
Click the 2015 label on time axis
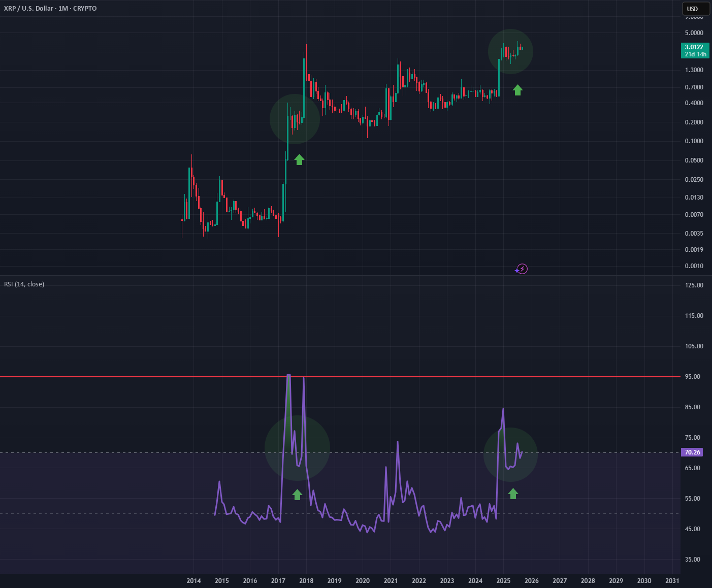click(x=222, y=581)
